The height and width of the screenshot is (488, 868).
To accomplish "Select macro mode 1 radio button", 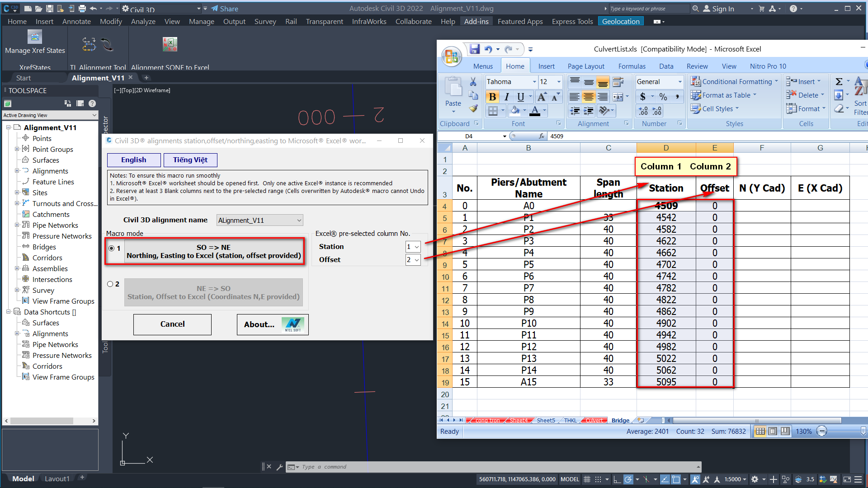I will (111, 248).
